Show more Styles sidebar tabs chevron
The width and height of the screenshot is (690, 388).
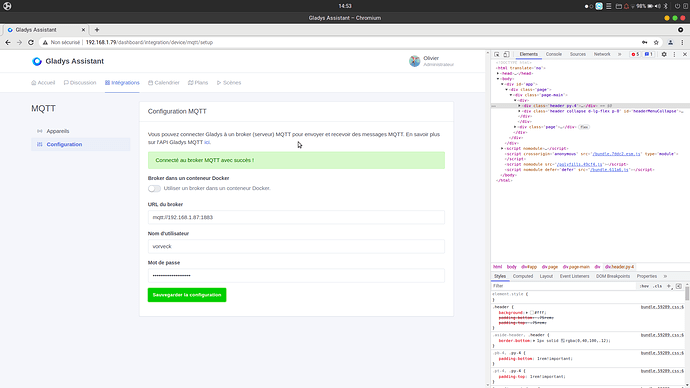click(x=665, y=276)
